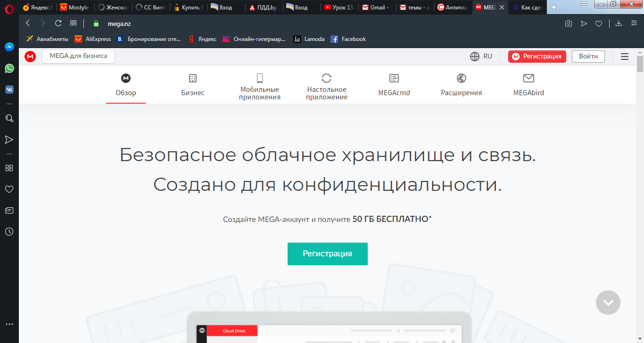Switch to the Как сдел tab
The image size is (644, 343).
point(528,8)
